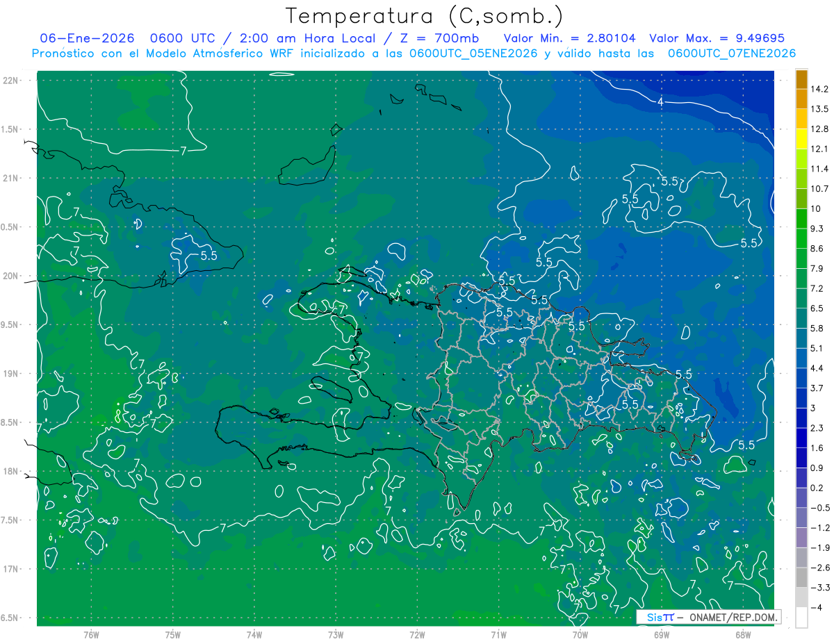Click the "4.4" colorbar value
The image size is (834, 644).
pos(817,368)
